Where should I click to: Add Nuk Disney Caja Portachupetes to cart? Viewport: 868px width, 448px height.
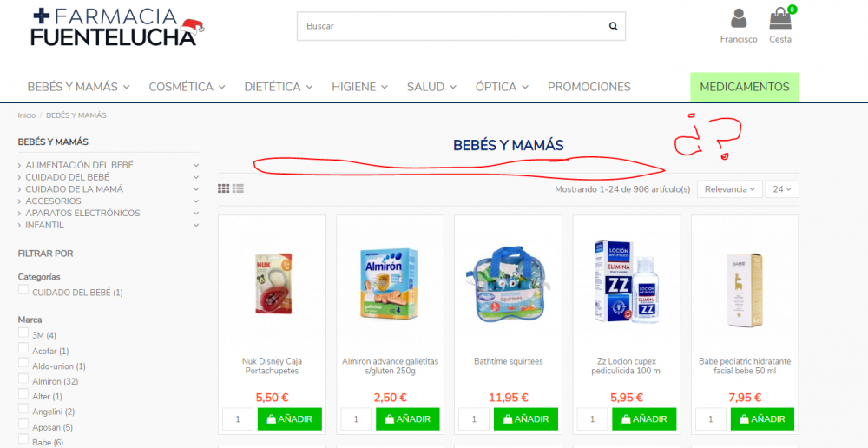[x=290, y=419]
